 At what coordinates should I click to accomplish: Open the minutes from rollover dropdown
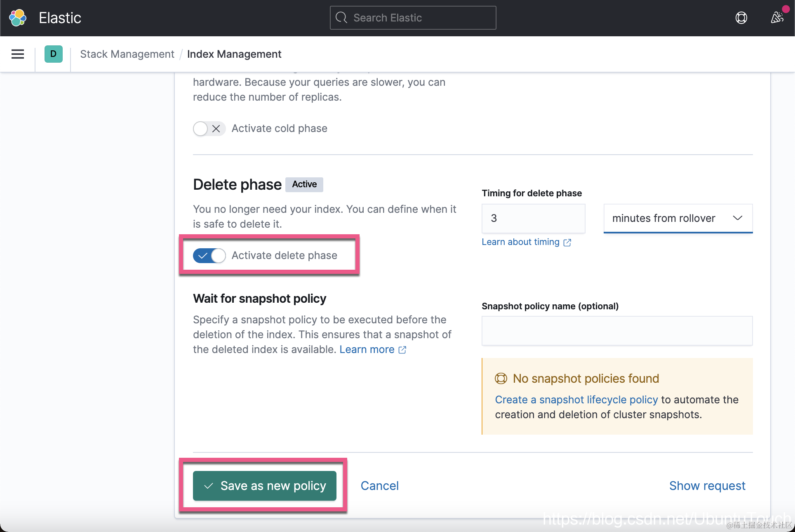click(x=664, y=218)
